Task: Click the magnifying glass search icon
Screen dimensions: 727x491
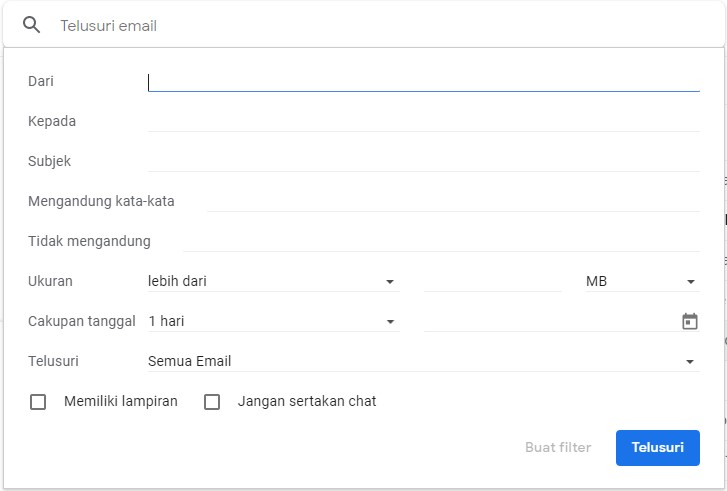Action: tap(31, 25)
